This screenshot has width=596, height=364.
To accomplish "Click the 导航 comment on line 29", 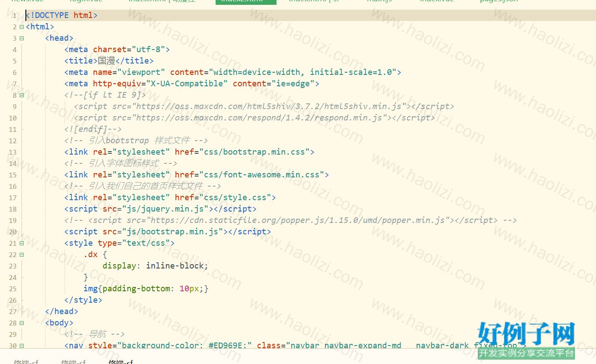I will point(95,334).
